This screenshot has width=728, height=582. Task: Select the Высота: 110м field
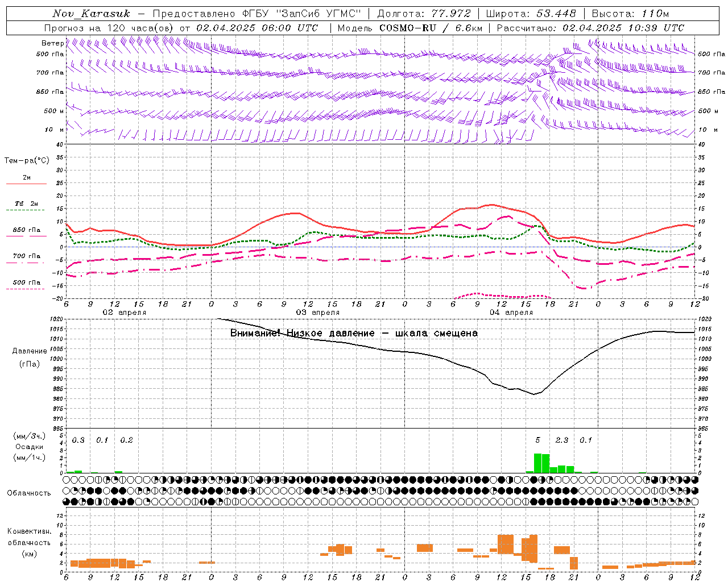click(630, 14)
